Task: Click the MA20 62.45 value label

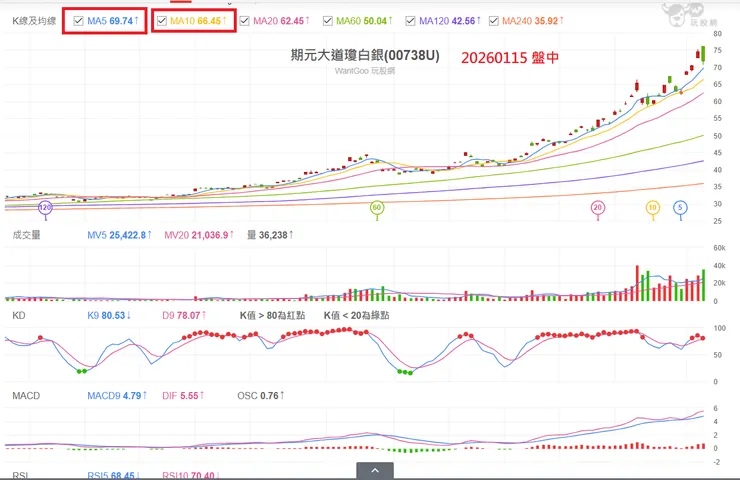Action: pyautogui.click(x=281, y=21)
